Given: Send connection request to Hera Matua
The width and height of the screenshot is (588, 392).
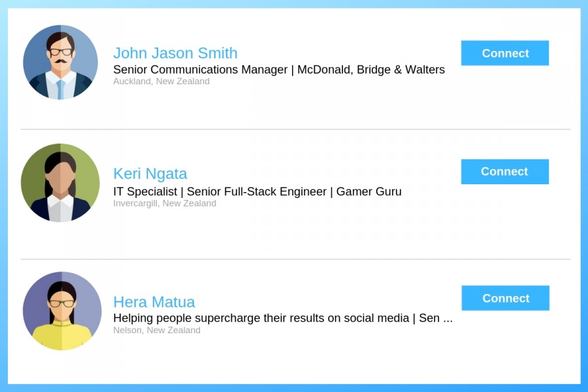Looking at the screenshot, I should [x=506, y=298].
